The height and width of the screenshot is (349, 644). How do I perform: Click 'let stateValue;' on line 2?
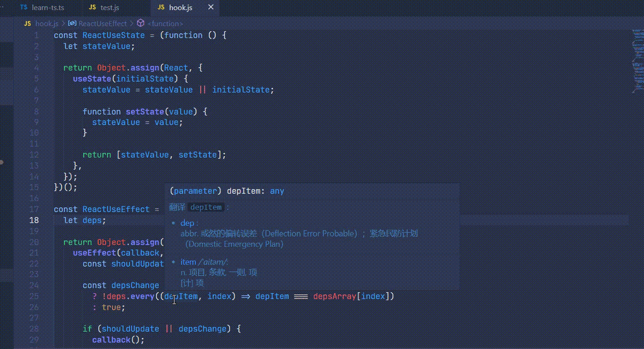pos(99,46)
